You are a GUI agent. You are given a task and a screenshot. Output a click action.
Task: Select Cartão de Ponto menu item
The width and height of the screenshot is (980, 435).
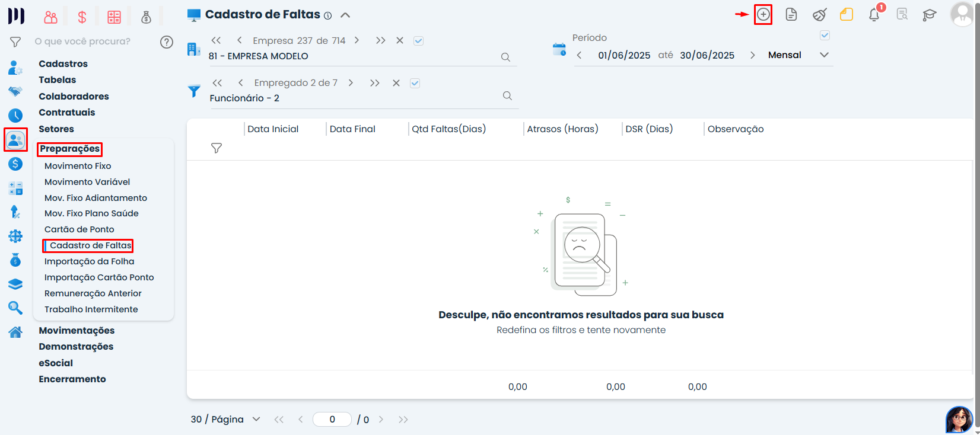point(79,229)
